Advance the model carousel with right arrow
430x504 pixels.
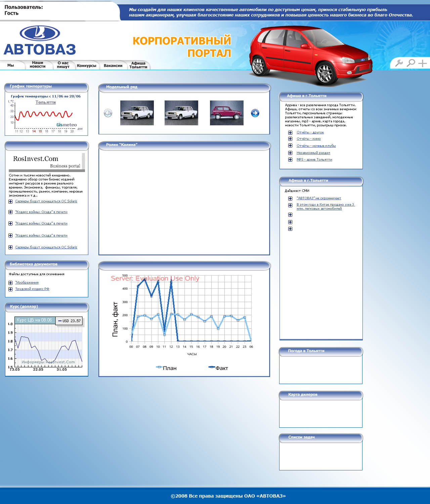[x=255, y=113]
